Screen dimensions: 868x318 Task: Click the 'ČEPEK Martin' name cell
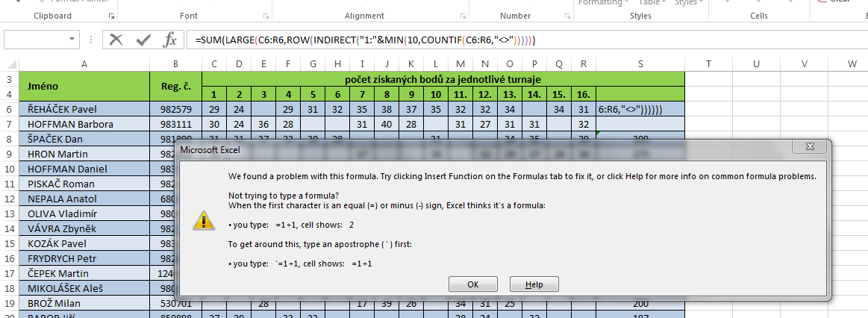[x=84, y=273]
